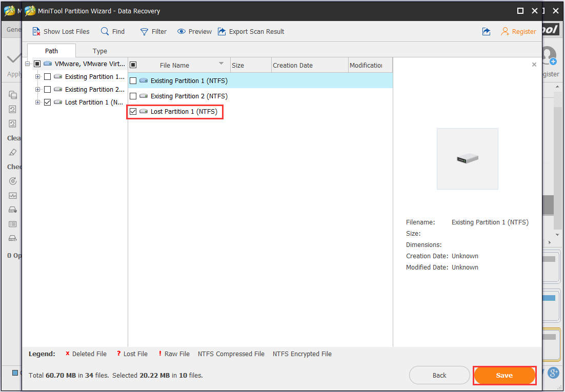This screenshot has width=565, height=392.
Task: Click File Name column sort arrow
Action: point(221,64)
